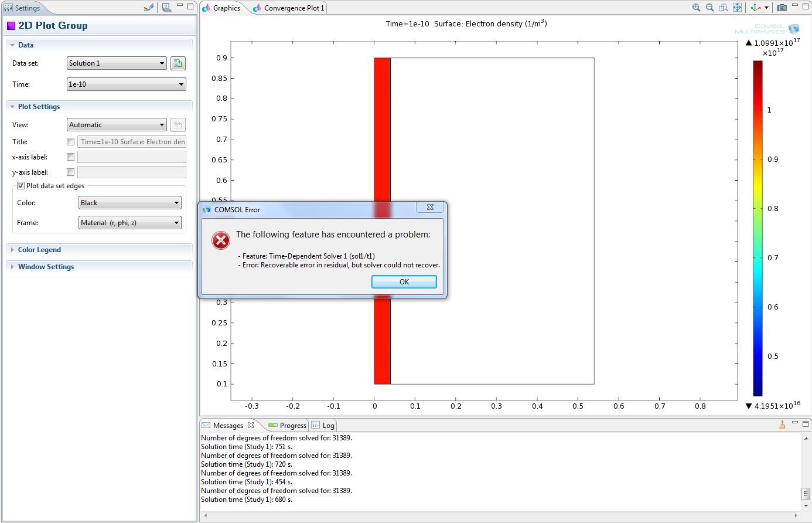
Task: Take a snapshot with the camera icon
Action: click(x=782, y=8)
